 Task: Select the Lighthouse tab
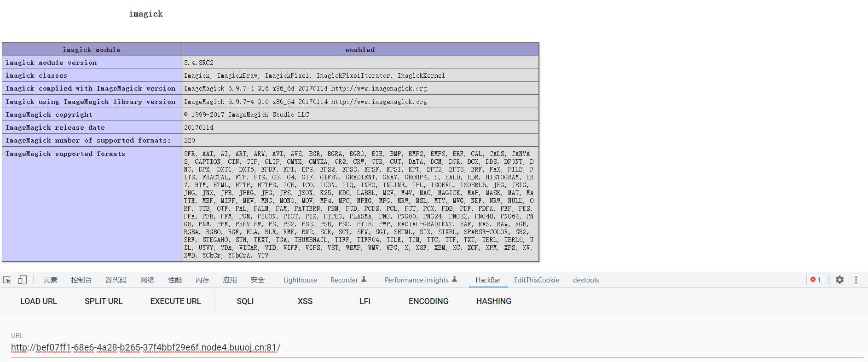click(x=300, y=280)
